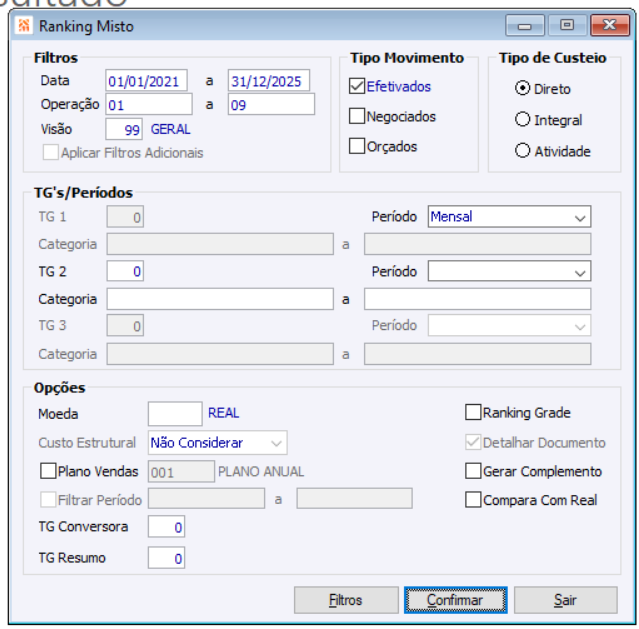
Task: Click the Confirmar button
Action: (455, 600)
